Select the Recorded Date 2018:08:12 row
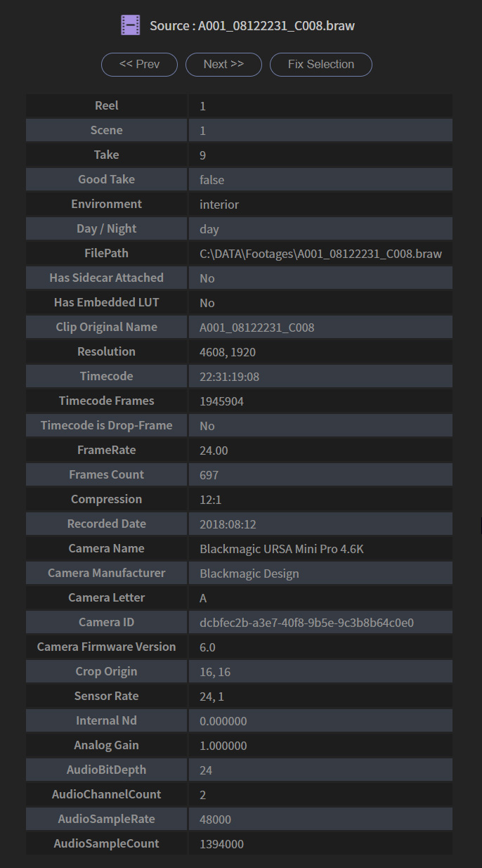 (239, 524)
